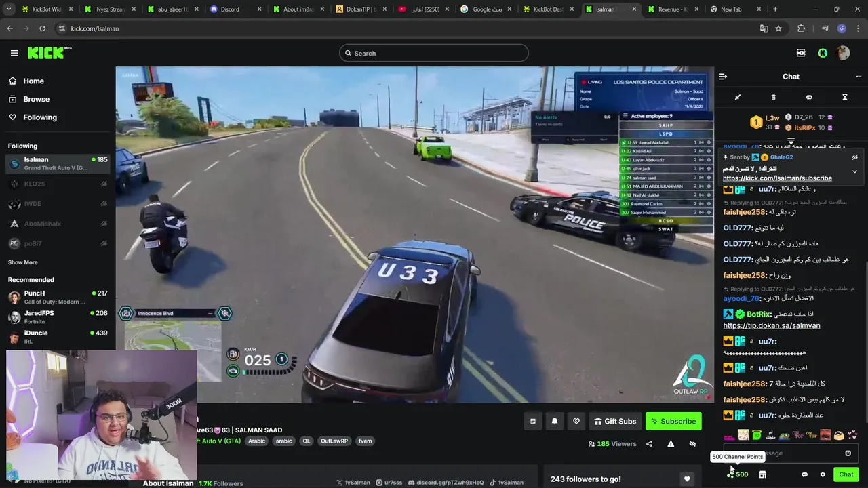Click the green Subscribe button
The height and width of the screenshot is (488, 868).
(x=673, y=421)
